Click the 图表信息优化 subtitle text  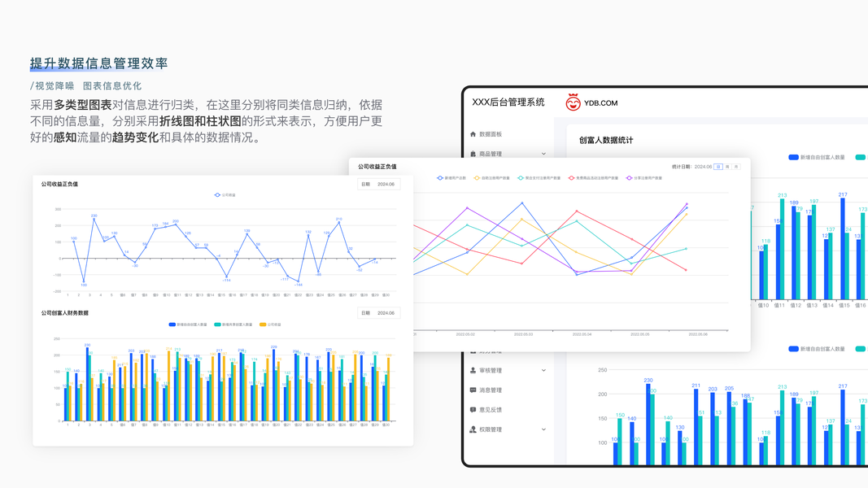tap(112, 85)
